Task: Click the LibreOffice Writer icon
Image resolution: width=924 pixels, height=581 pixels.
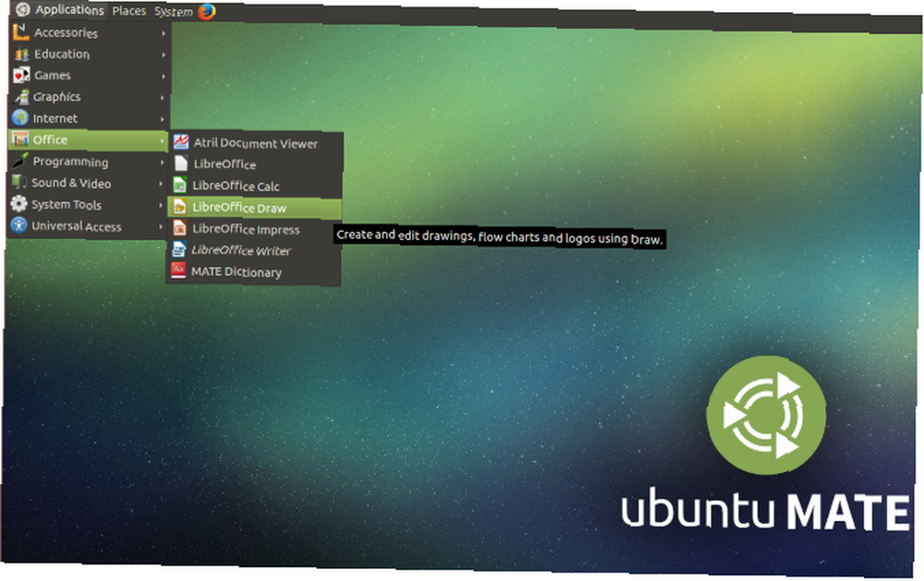Action: [178, 248]
